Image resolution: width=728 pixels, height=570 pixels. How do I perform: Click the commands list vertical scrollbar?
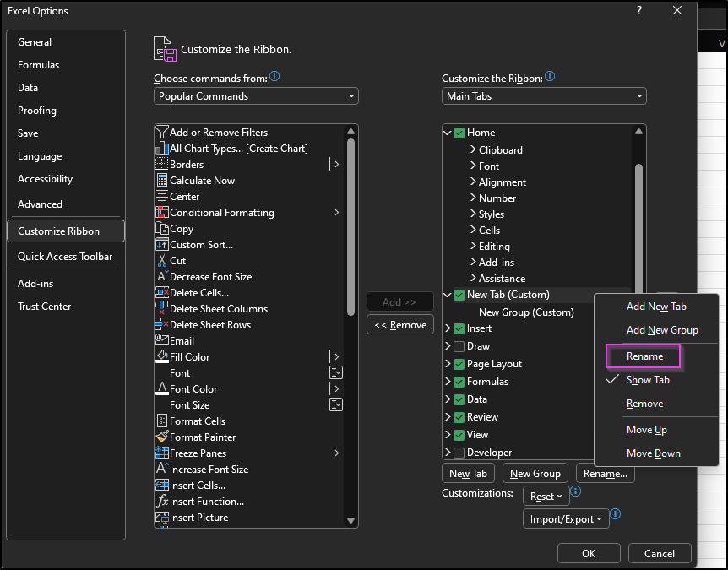coord(350,228)
